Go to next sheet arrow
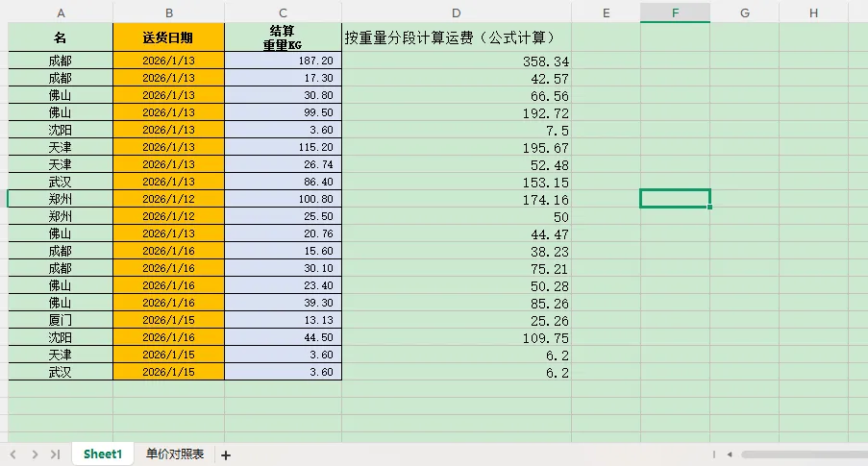Image resolution: width=868 pixels, height=466 pixels. point(35,454)
